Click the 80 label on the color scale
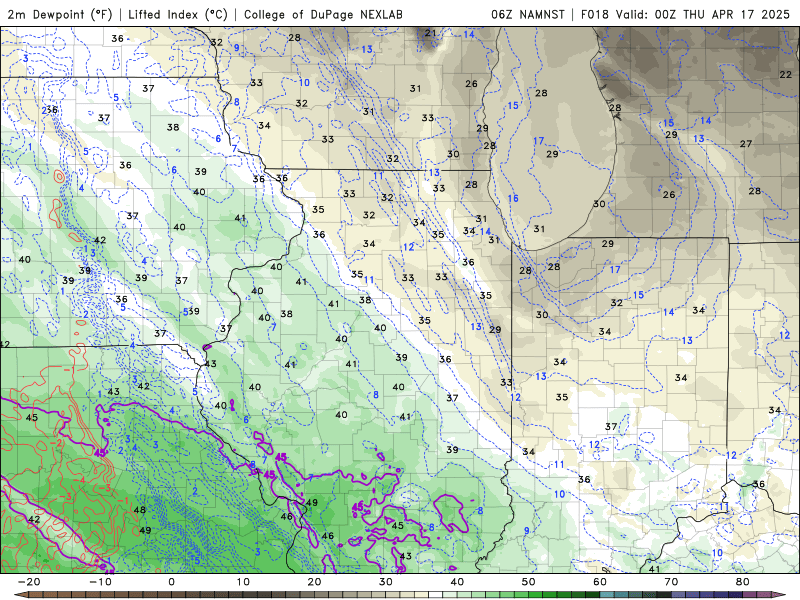Screen dimensions: 800x600 (743, 582)
